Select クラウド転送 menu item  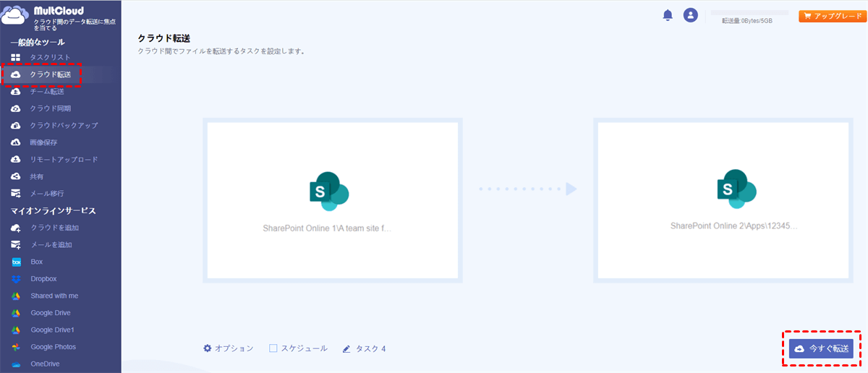(x=50, y=74)
